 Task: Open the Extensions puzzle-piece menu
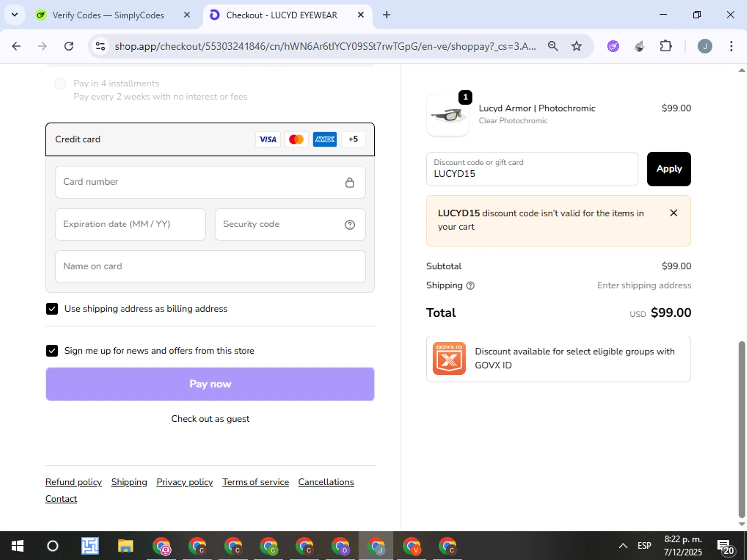(x=666, y=46)
